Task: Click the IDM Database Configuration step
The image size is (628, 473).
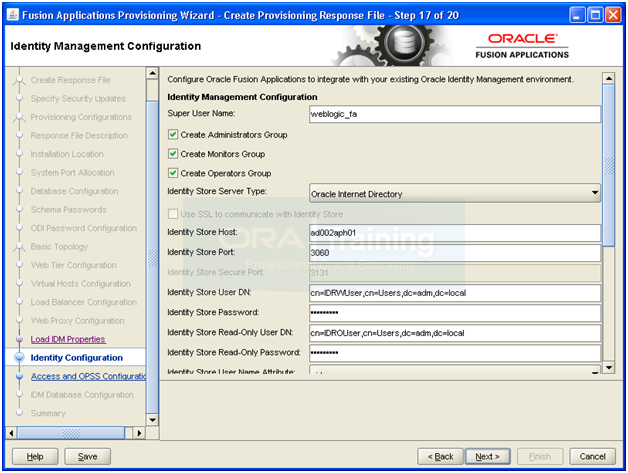Action: tap(82, 395)
